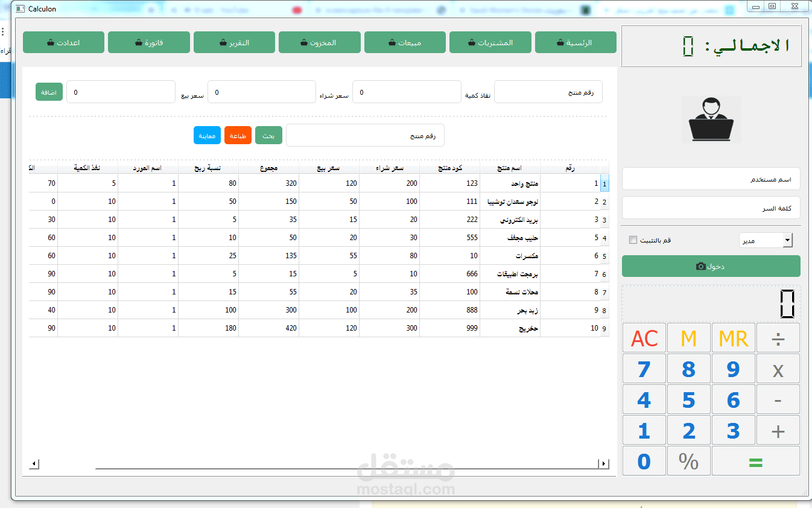
Task: Click the calculator minus key
Action: [778, 399]
